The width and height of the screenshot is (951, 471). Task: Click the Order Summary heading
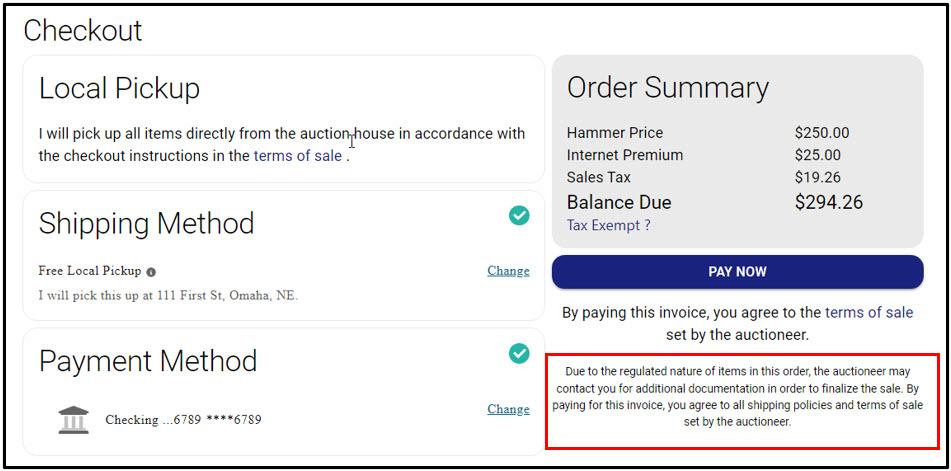[x=668, y=88]
